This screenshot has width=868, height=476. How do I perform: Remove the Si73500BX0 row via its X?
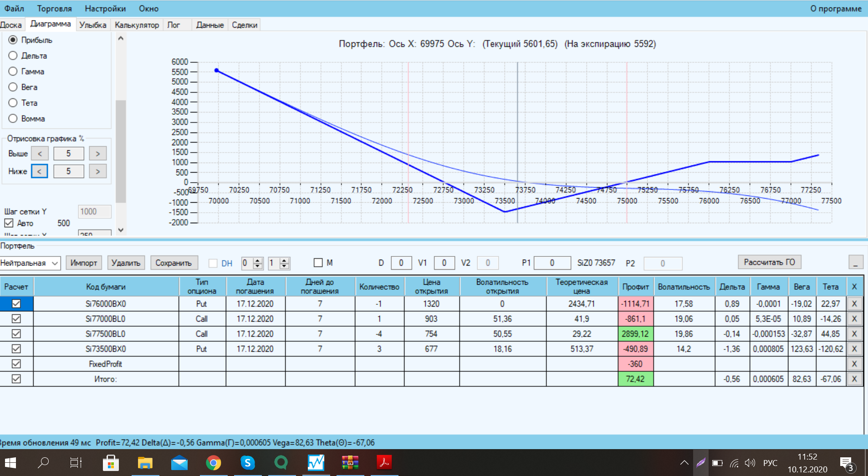[854, 349]
